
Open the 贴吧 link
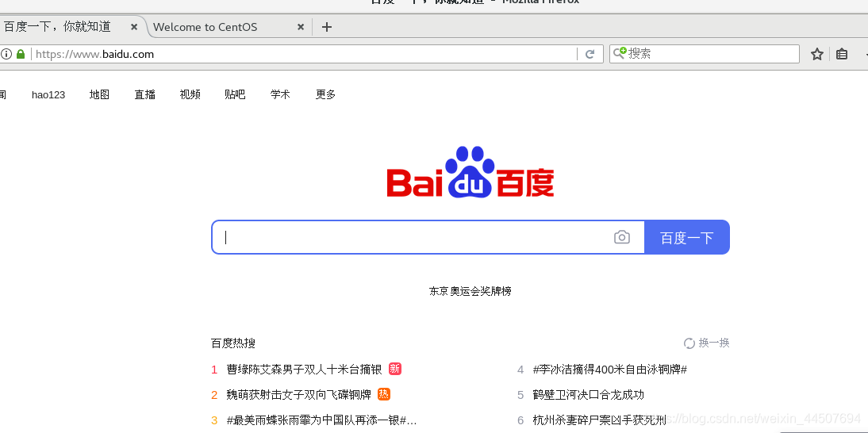(235, 94)
